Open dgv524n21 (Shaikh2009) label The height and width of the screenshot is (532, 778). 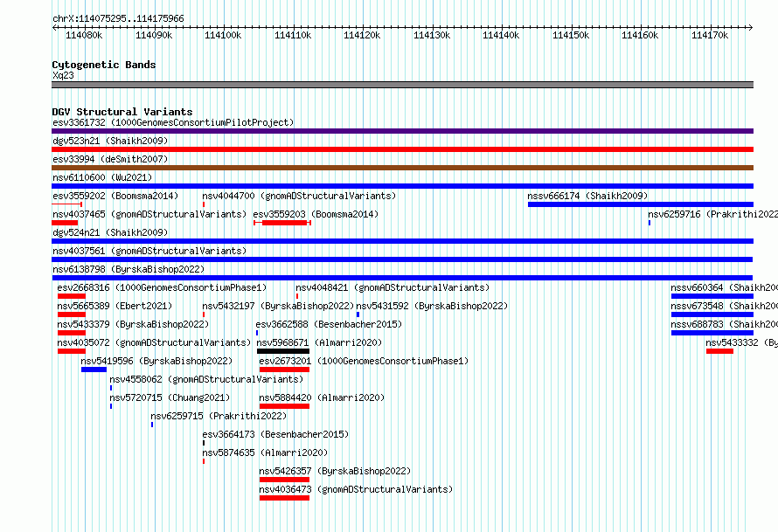click(110, 232)
